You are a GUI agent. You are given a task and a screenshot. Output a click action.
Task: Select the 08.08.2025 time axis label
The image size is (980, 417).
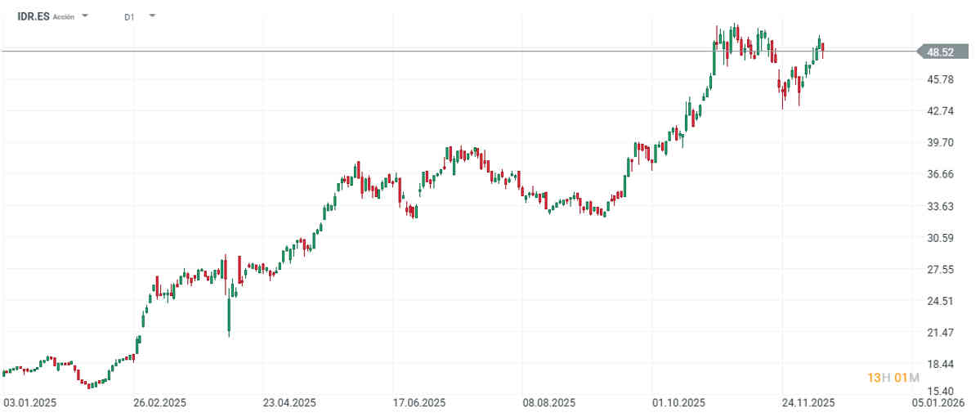(x=548, y=403)
